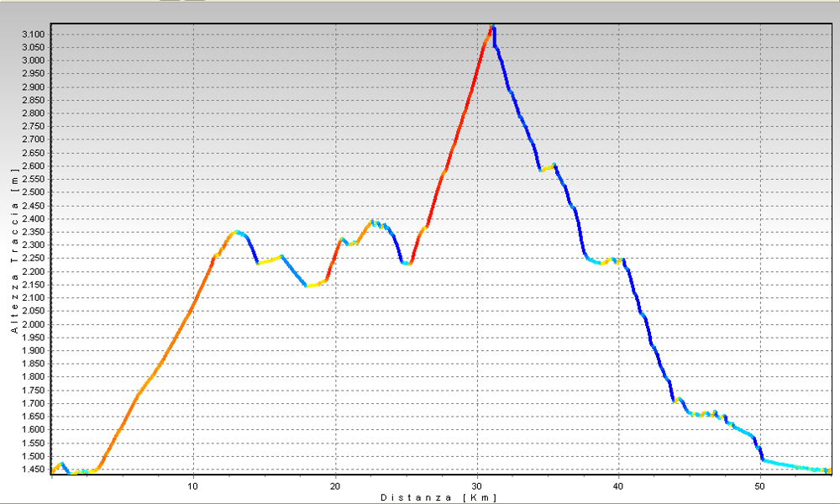Select the 30 km tick label
The height and width of the screenshot is (504, 840).
pos(477,486)
